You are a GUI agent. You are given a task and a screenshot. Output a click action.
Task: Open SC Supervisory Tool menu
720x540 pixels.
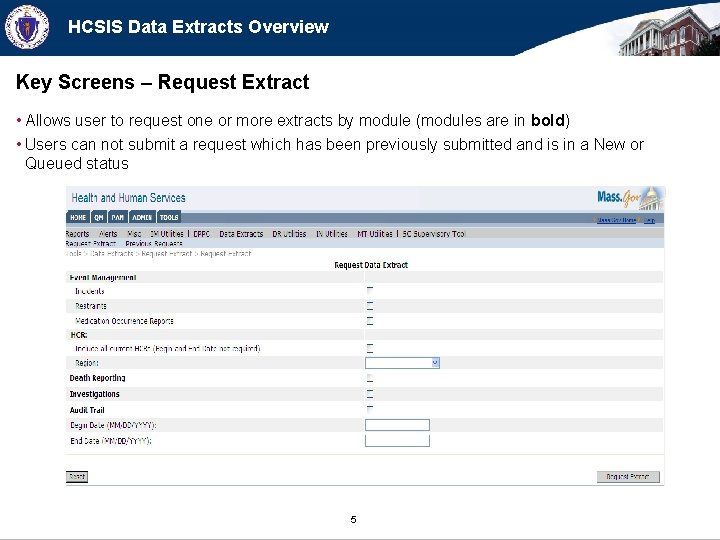(x=433, y=234)
